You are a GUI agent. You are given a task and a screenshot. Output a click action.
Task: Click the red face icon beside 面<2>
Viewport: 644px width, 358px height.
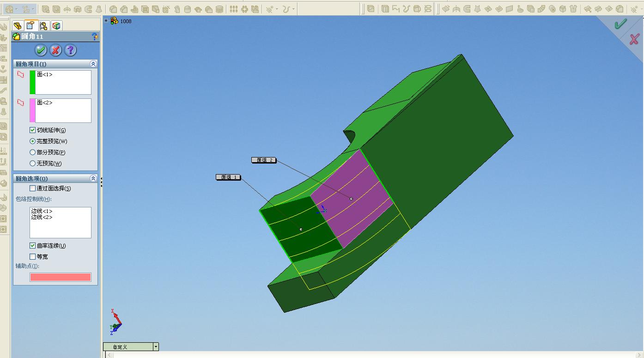pyautogui.click(x=20, y=103)
